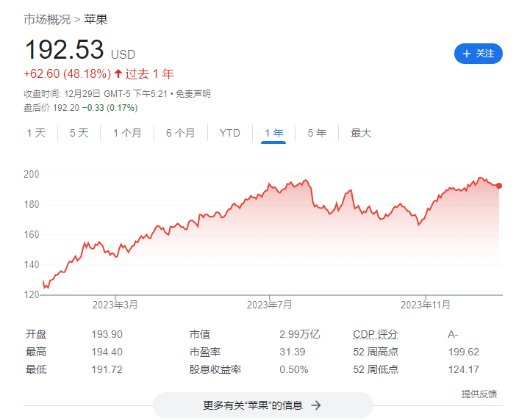Click the 股息收益率 label
516x420 pixels.
click(x=215, y=369)
